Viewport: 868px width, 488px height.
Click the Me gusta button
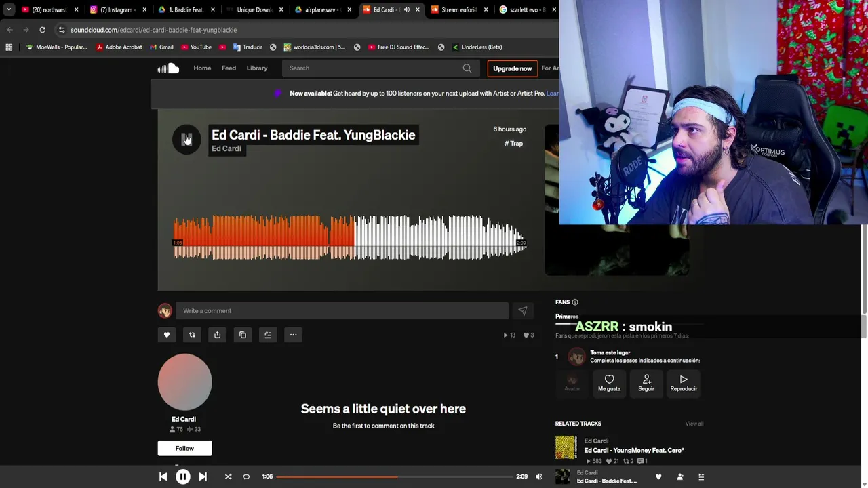[609, 382]
